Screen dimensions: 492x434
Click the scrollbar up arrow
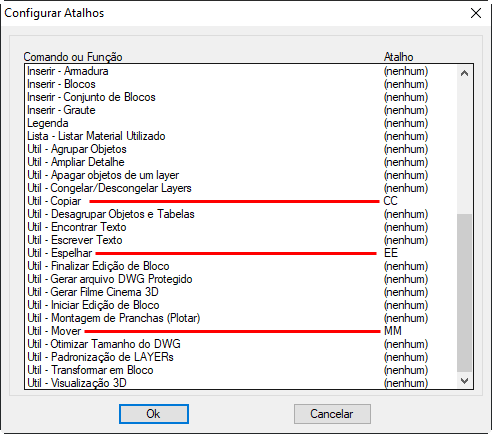pos(464,73)
